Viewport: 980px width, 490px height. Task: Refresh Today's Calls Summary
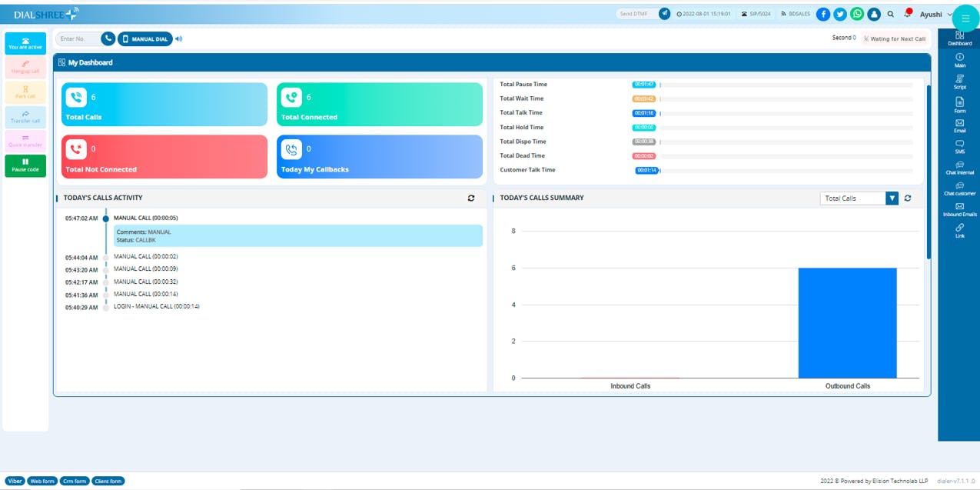[x=908, y=198]
